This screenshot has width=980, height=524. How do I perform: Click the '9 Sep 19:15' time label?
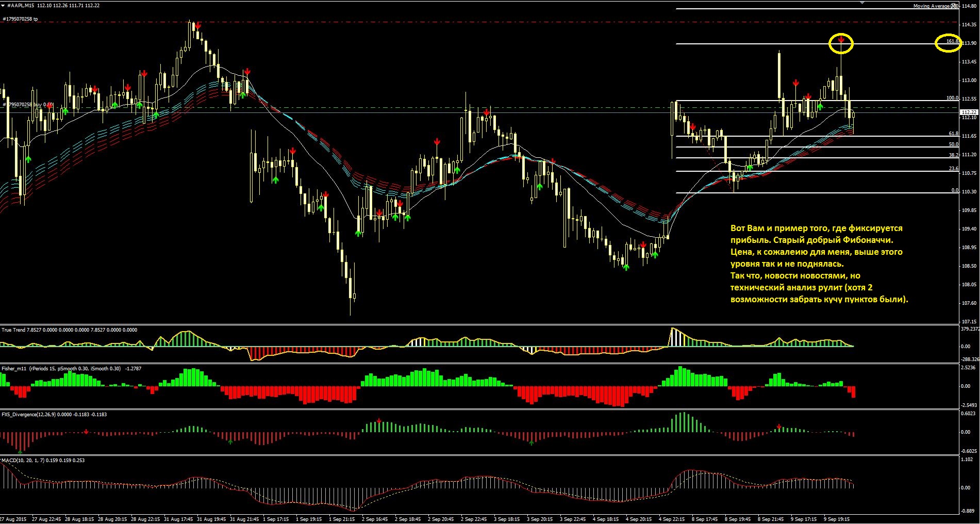pyautogui.click(x=837, y=519)
